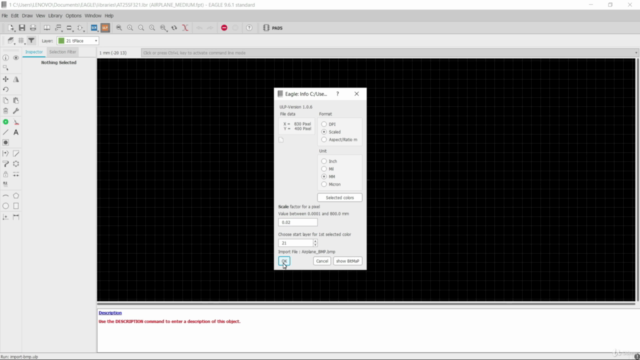
Task: Select the Polygon tool
Action: 16,196
